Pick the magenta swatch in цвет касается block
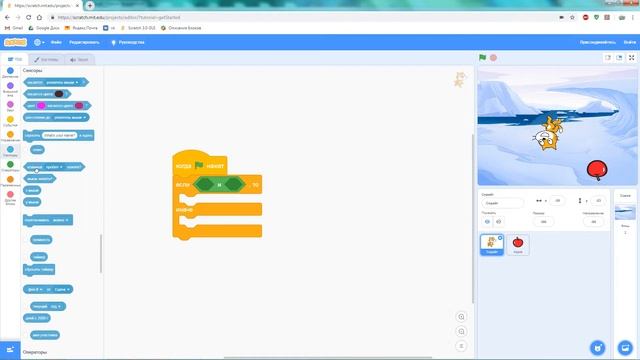 tap(41, 106)
